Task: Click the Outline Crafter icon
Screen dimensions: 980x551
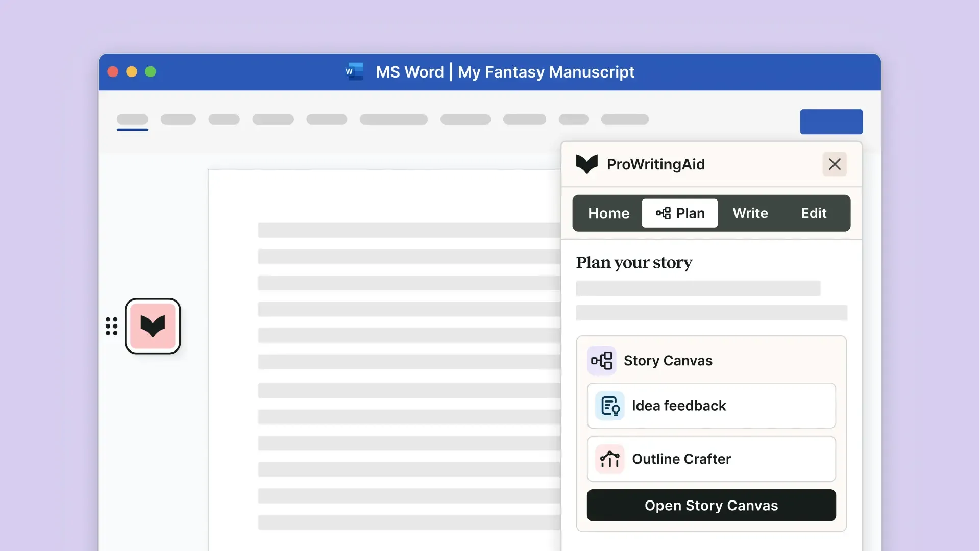Action: [x=610, y=459]
